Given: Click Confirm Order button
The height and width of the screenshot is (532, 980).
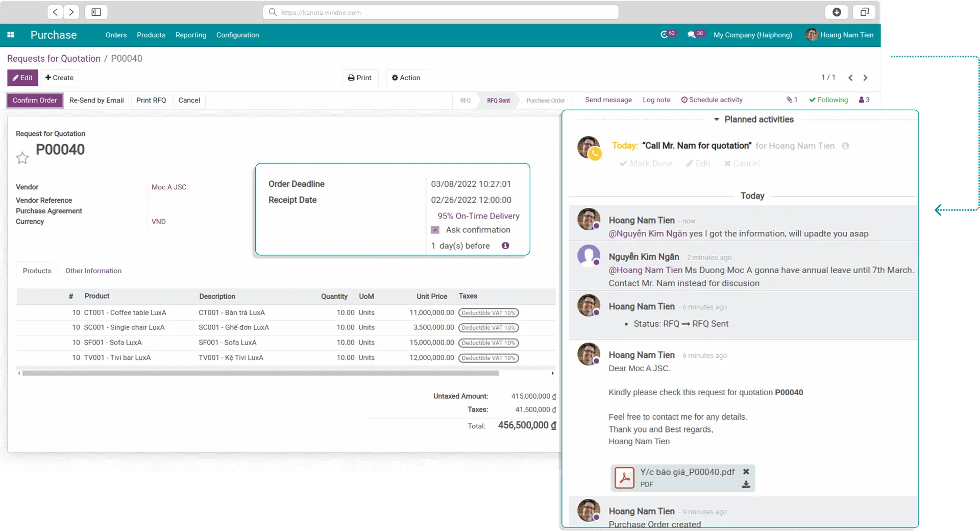Looking at the screenshot, I should pyautogui.click(x=35, y=100).
